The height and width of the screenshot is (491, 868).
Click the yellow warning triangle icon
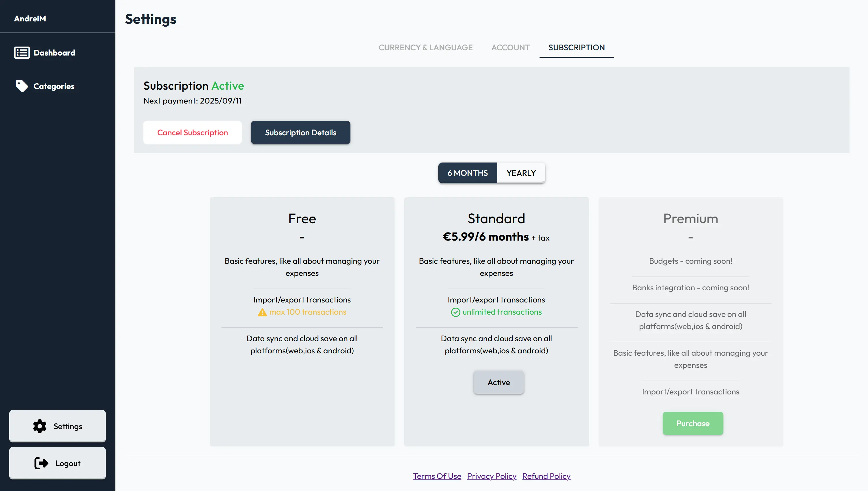pyautogui.click(x=262, y=313)
